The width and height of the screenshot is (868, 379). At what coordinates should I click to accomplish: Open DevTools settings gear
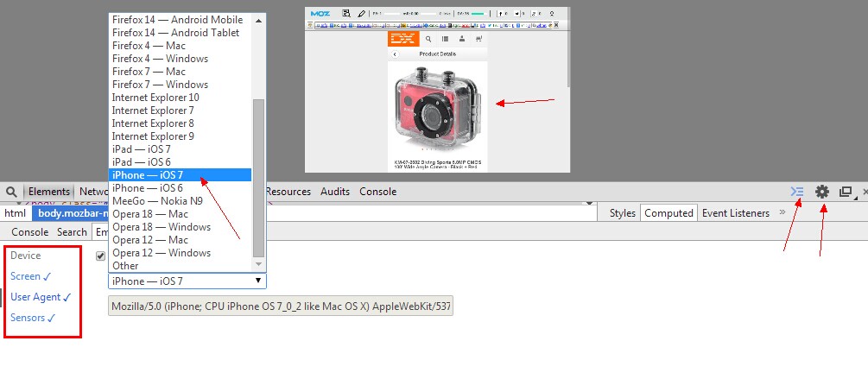(x=822, y=192)
